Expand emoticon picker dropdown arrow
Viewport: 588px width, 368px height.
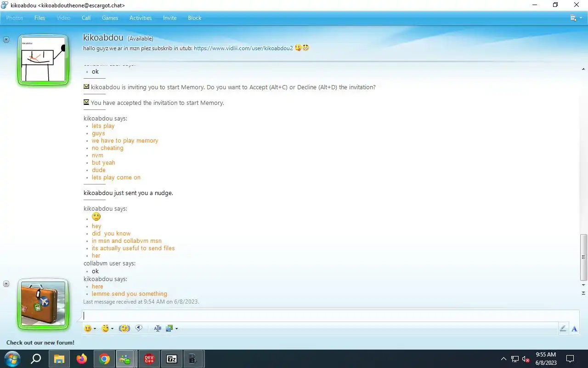[x=95, y=329]
